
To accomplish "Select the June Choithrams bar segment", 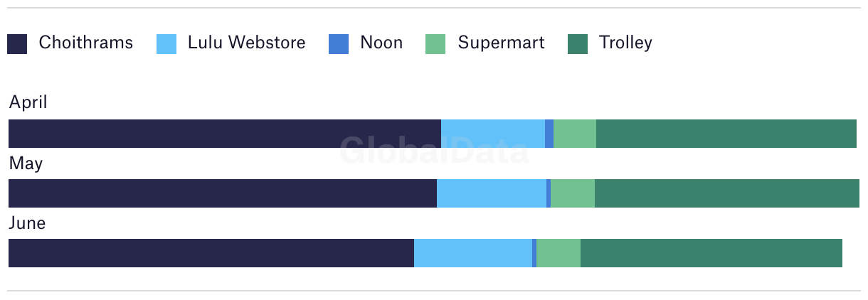I will (211, 253).
